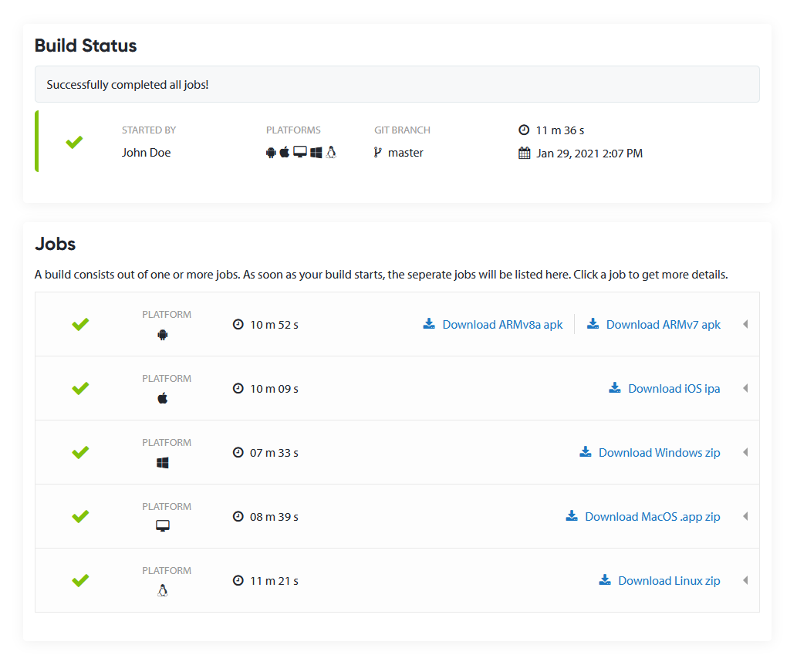
Task: Click the PLATFORMS label in Build Status
Action: (x=293, y=130)
